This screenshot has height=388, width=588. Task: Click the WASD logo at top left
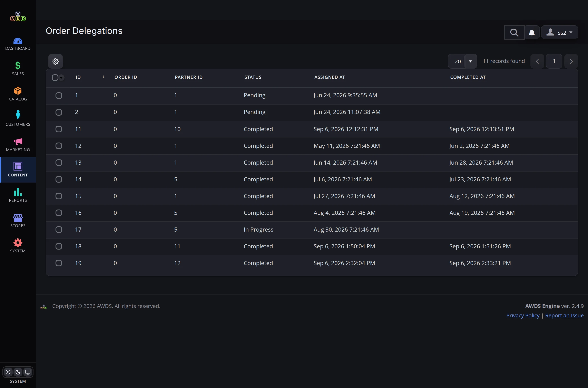click(x=18, y=16)
